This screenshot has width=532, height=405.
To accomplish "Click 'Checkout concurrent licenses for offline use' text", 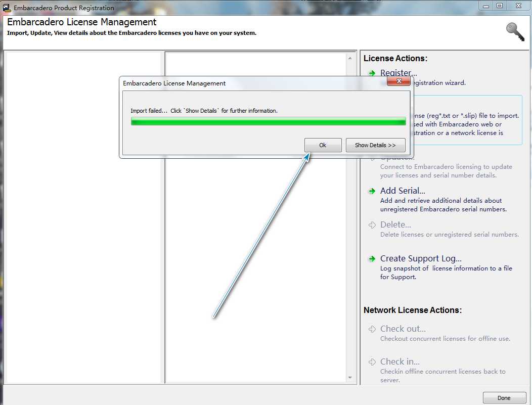I will (445, 339).
